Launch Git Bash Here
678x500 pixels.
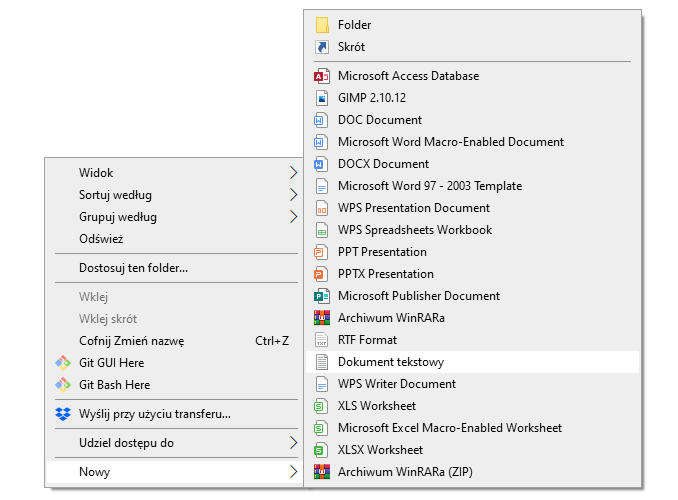(x=114, y=385)
